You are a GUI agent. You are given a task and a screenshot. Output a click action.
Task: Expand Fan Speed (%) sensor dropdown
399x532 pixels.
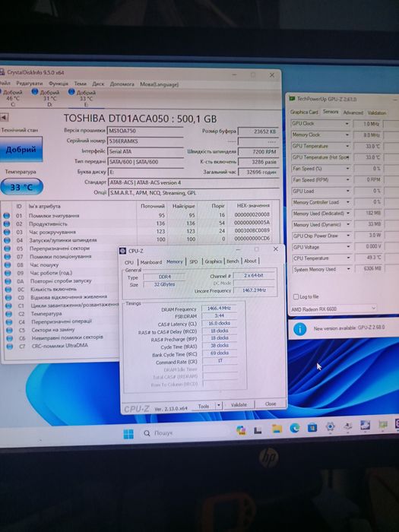tap(347, 169)
